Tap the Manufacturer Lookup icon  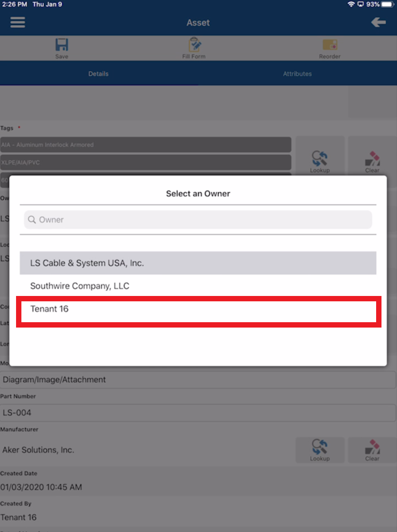click(319, 447)
